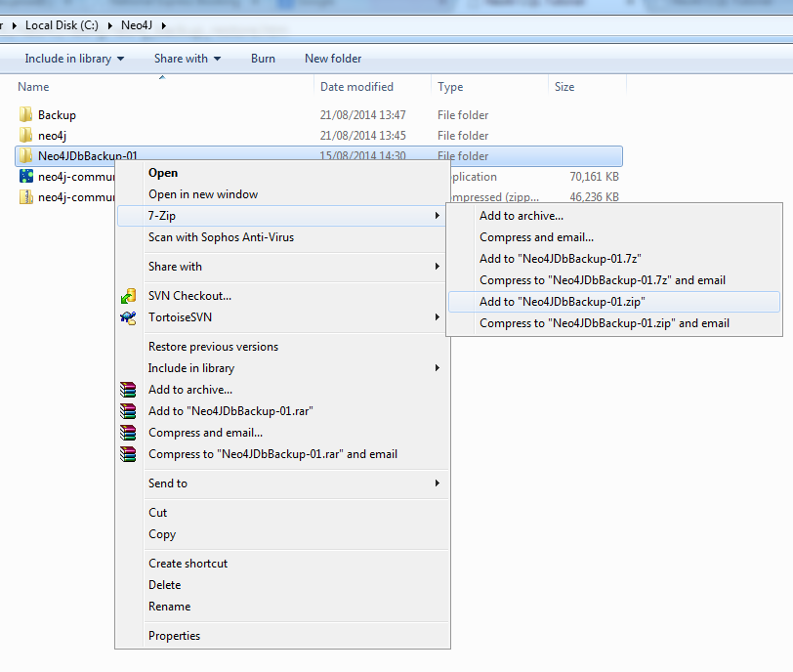Click the neo4j folder icon
This screenshot has height=672, width=793.
(x=25, y=135)
